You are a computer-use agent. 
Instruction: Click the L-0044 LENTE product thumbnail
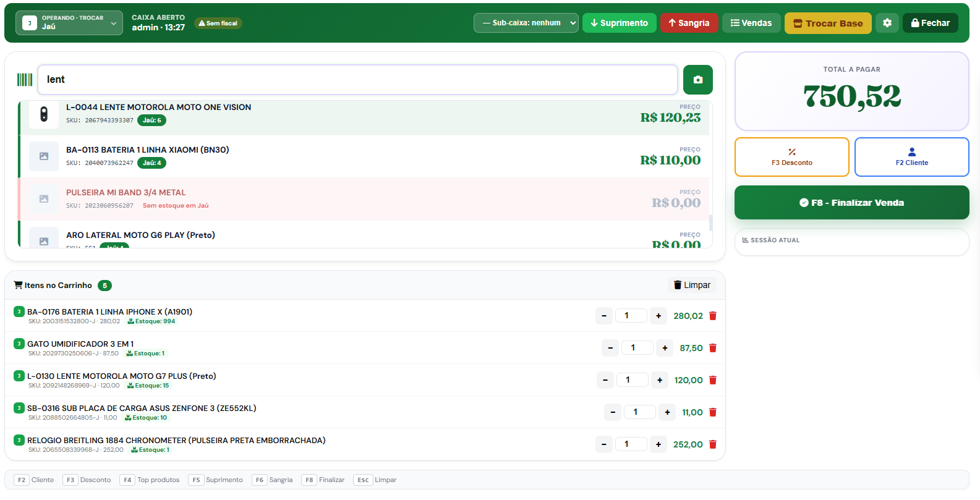click(x=44, y=114)
